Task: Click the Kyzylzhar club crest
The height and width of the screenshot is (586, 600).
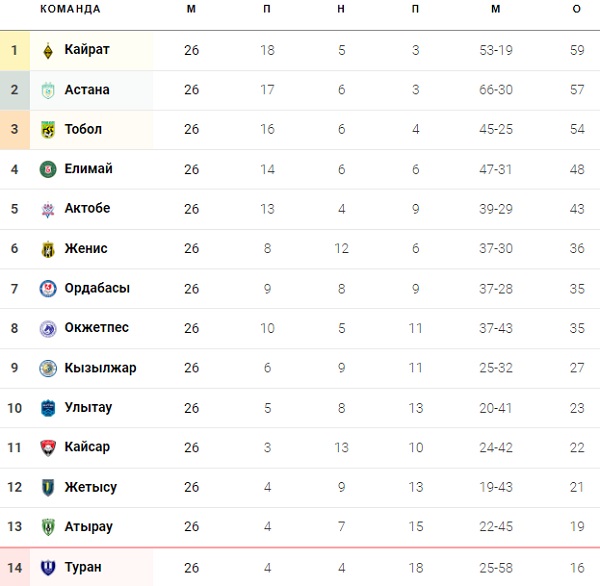Action: [x=48, y=368]
